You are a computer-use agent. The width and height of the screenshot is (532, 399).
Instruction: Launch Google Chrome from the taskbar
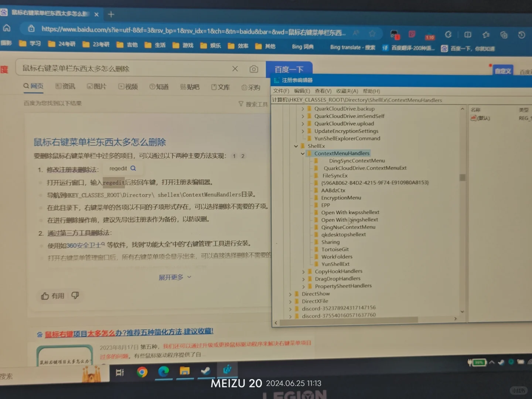pyautogui.click(x=142, y=372)
